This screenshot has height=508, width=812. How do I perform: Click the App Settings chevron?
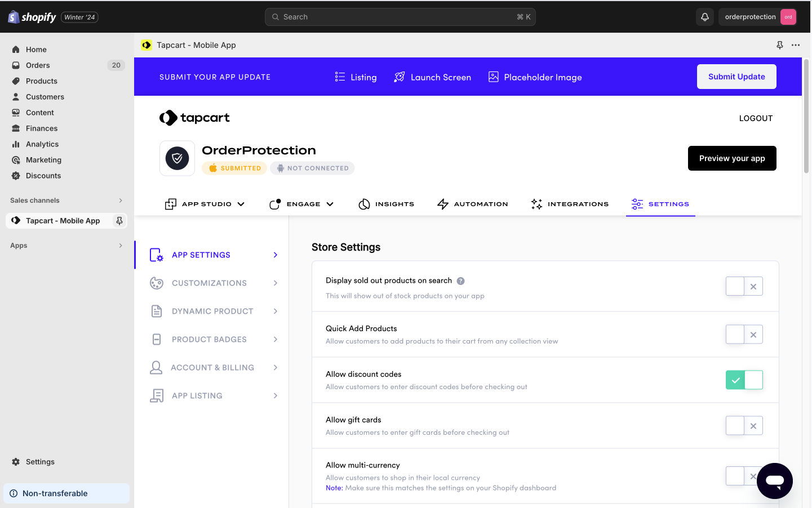click(276, 255)
